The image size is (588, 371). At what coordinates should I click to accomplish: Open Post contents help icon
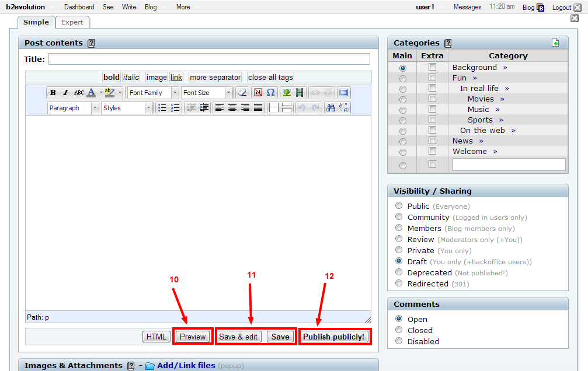(91, 43)
